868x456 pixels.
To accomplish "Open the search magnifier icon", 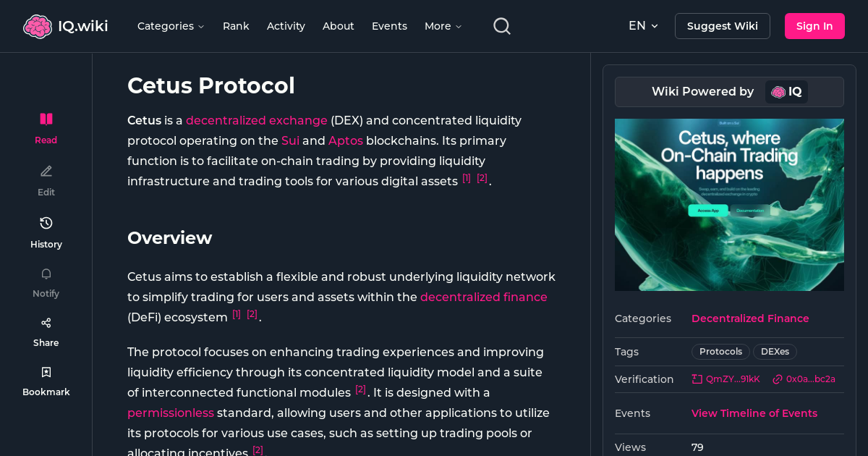I will [501, 25].
